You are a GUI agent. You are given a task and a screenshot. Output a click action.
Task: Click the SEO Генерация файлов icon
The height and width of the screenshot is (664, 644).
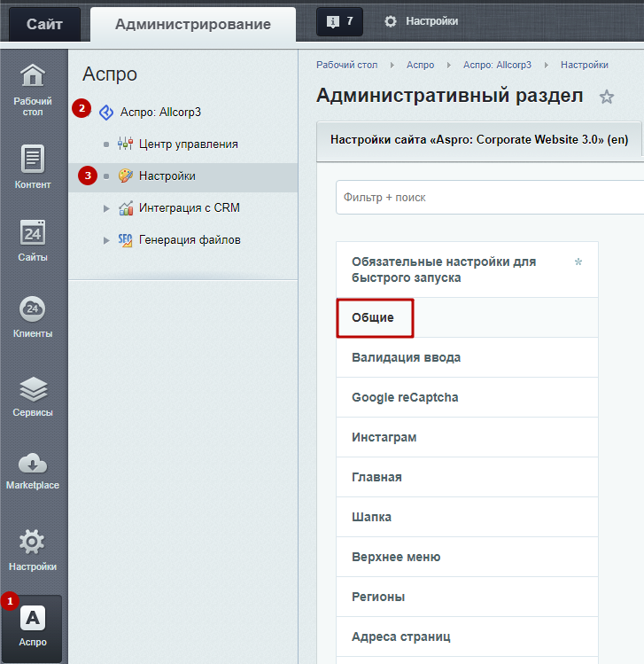click(125, 240)
